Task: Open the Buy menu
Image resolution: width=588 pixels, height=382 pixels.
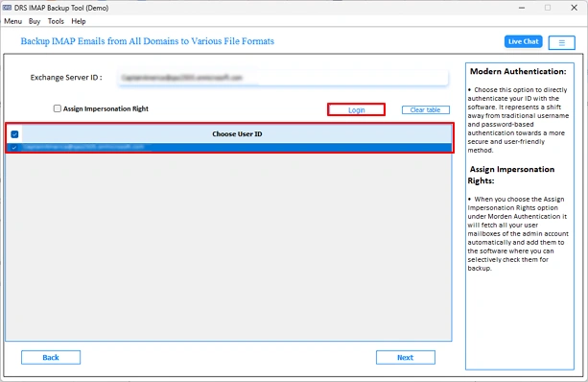Action: (x=35, y=21)
